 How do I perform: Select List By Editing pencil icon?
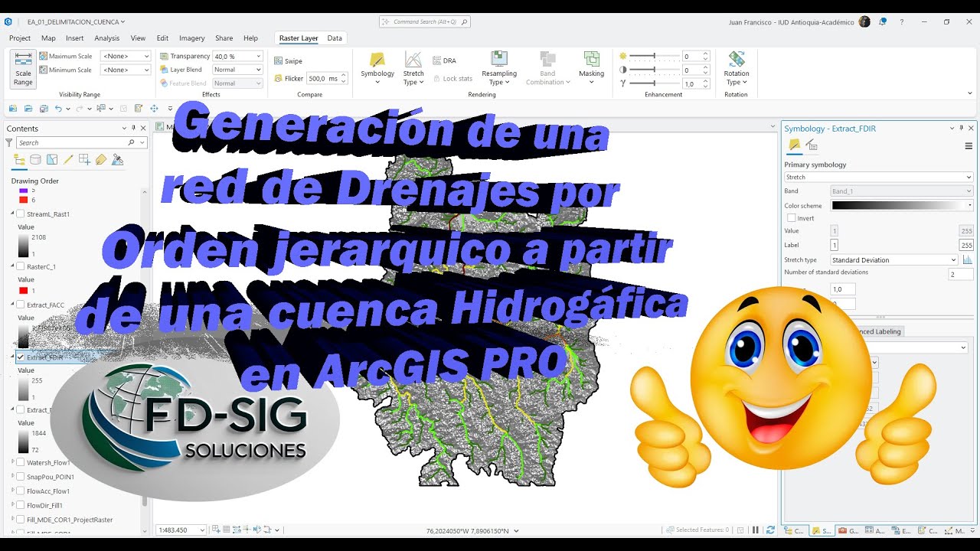pos(68,160)
